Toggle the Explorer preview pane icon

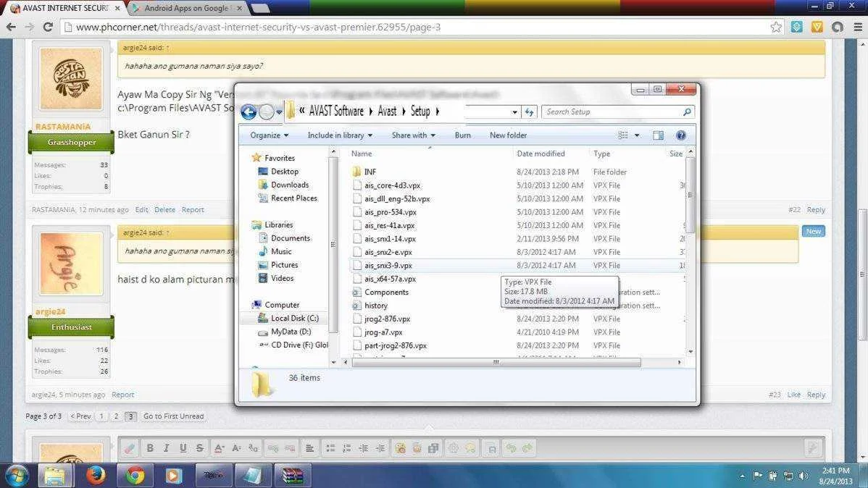658,135
